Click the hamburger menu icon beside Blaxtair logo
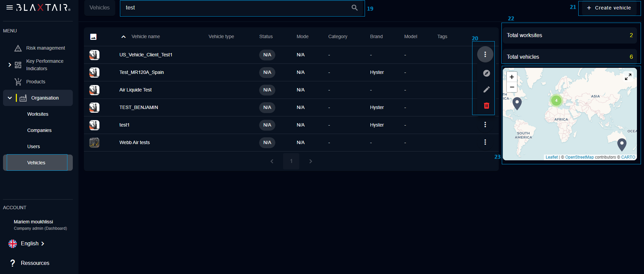Image resolution: width=644 pixels, height=274 pixels. (x=9, y=7)
